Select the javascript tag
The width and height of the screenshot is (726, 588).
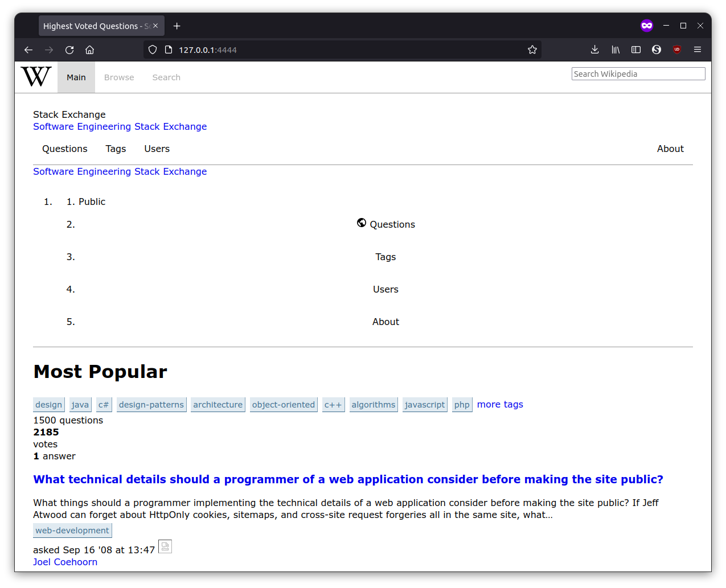click(425, 405)
